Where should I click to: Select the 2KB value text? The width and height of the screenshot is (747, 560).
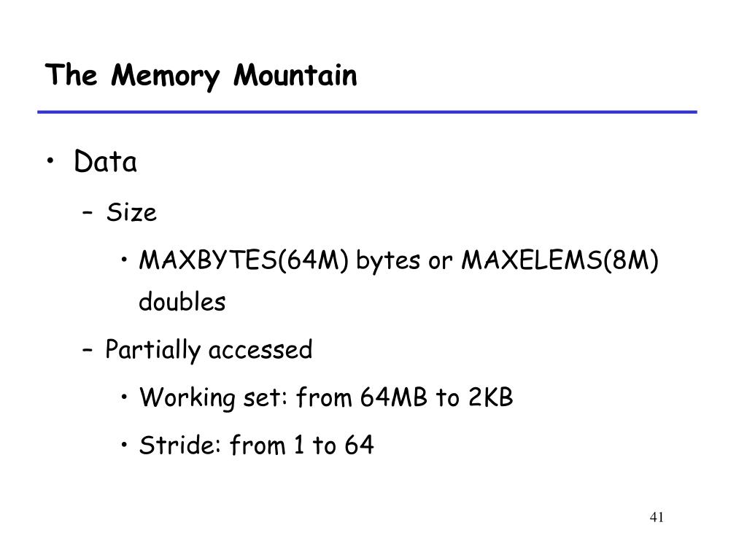[491, 397]
